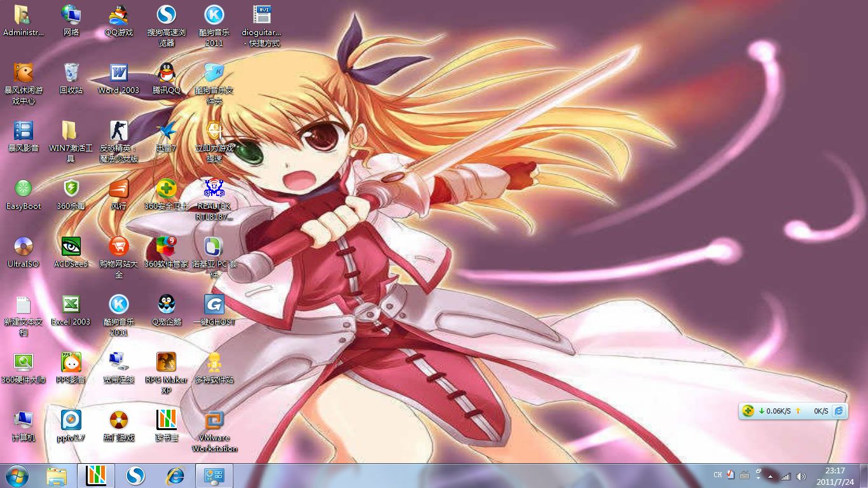
Task: Open the Q宠企鹅 pet icon
Action: click(x=167, y=310)
